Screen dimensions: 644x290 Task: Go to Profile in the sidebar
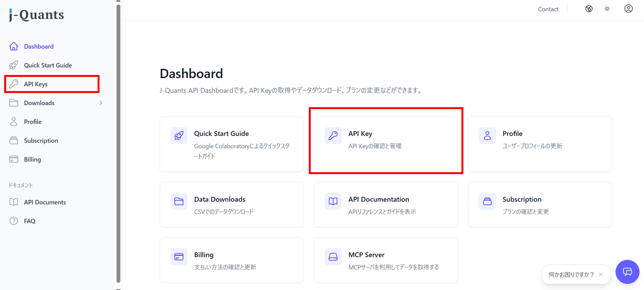[x=33, y=122]
